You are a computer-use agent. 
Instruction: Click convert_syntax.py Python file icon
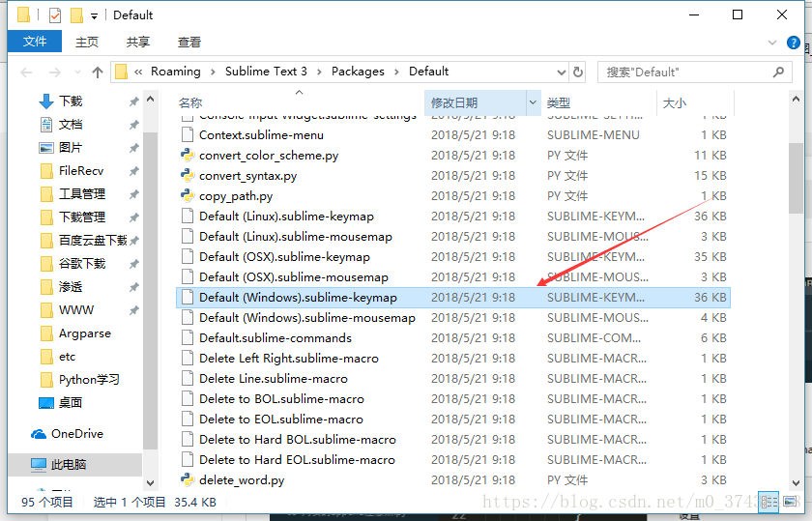[x=187, y=175]
